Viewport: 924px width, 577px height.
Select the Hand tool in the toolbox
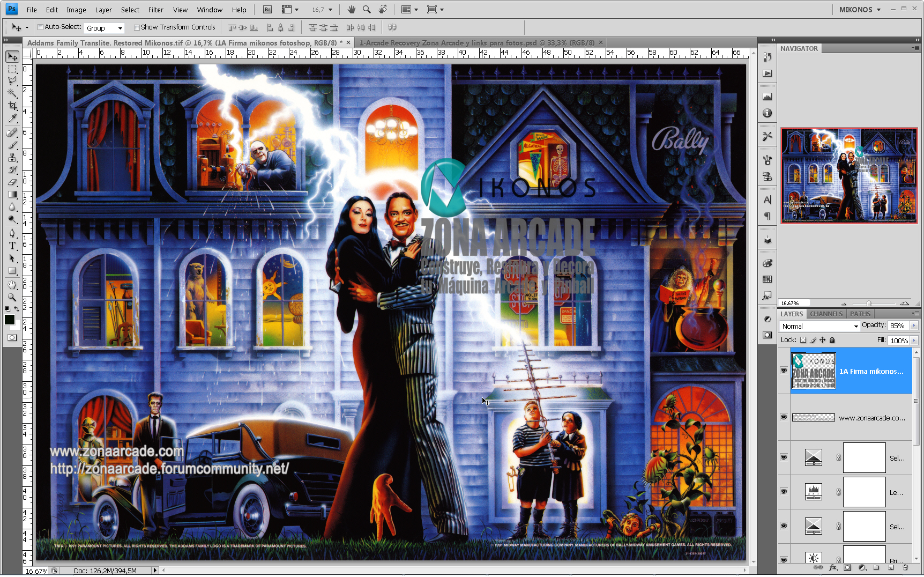(x=12, y=285)
